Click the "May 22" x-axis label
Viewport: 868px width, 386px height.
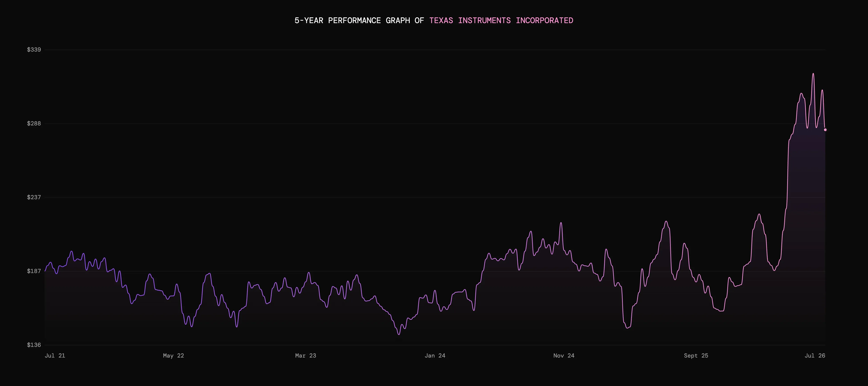(174, 356)
